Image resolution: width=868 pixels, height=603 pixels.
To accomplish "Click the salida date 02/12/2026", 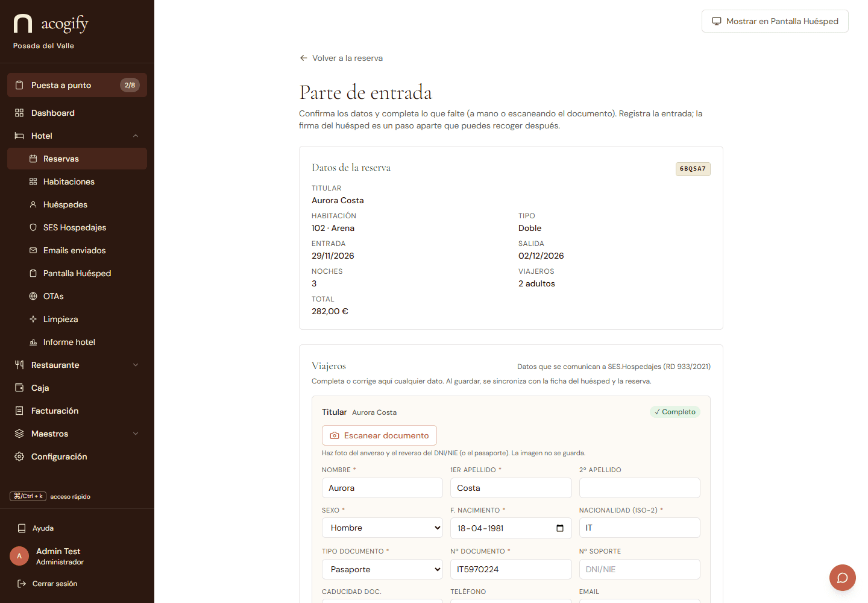I will (541, 256).
